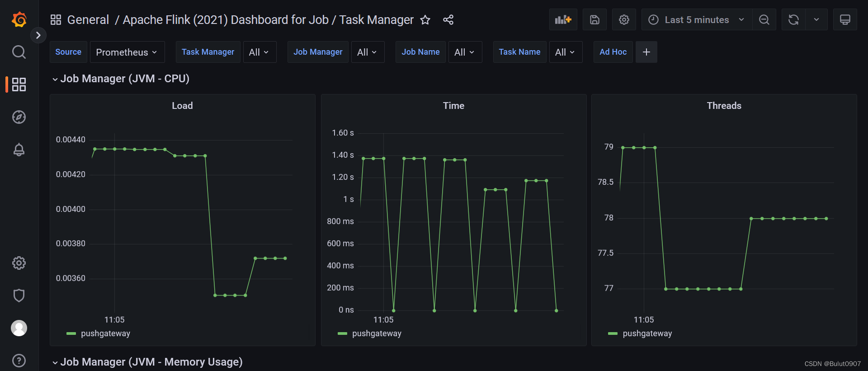Collapse the Job Manager (JVM - CPU) row
Screen dimensions: 868x371
[x=121, y=79]
